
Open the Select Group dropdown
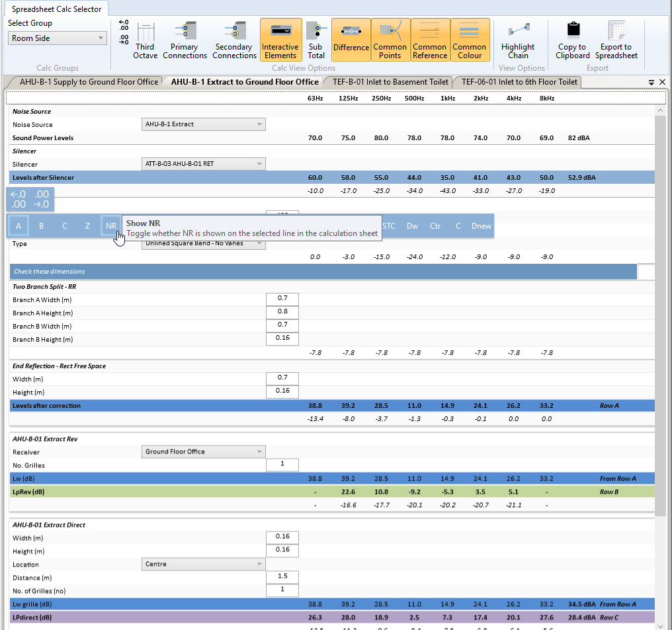[x=58, y=38]
